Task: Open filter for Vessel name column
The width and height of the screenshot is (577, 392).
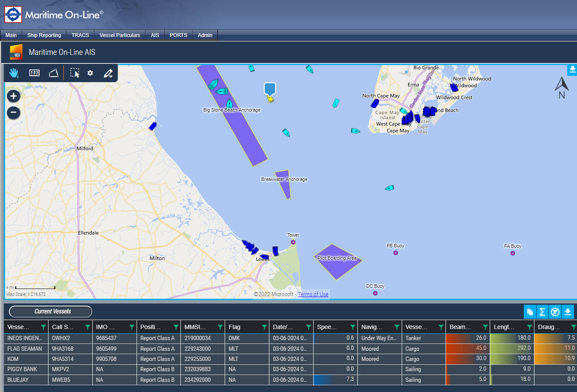Action: pyautogui.click(x=43, y=327)
